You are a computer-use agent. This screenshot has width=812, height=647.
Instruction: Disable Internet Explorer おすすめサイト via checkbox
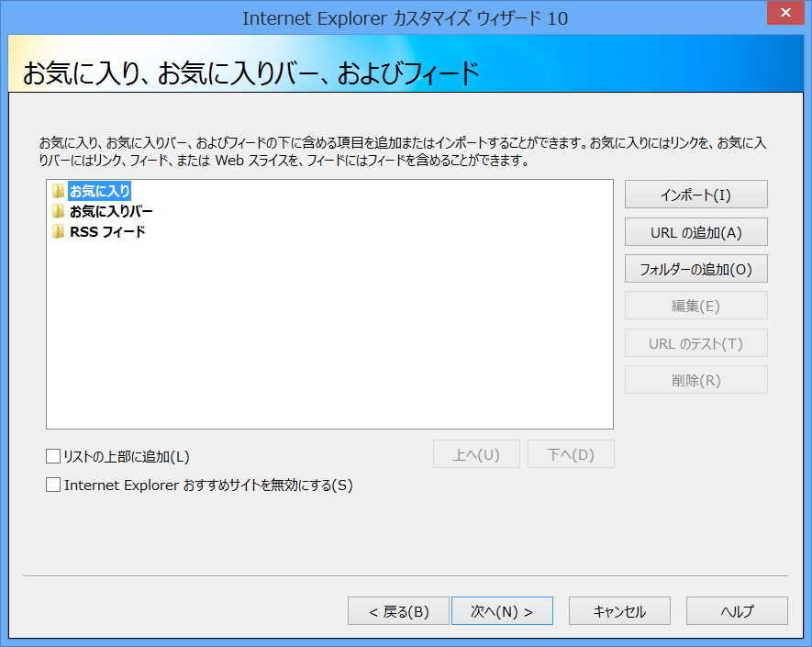click(53, 485)
